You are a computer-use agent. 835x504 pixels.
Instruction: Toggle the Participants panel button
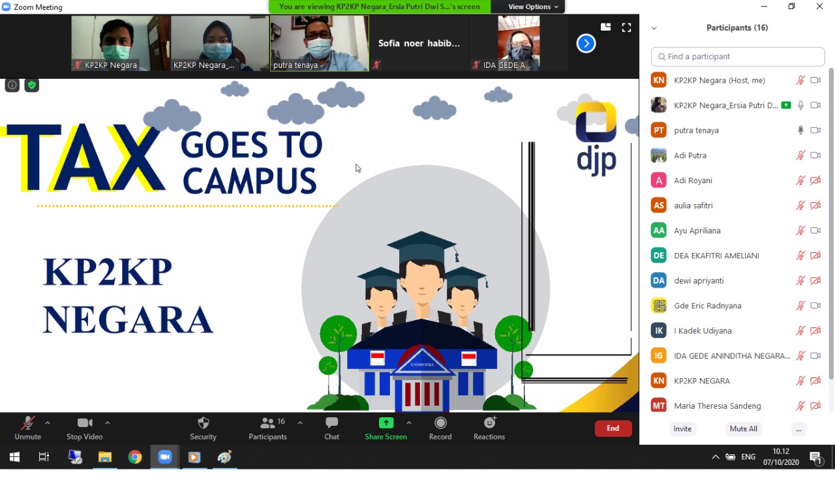tap(267, 428)
